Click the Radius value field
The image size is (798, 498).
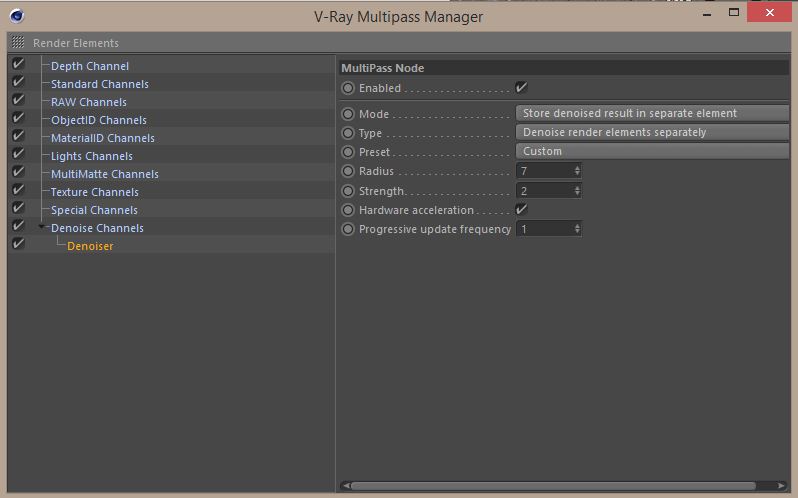click(545, 171)
